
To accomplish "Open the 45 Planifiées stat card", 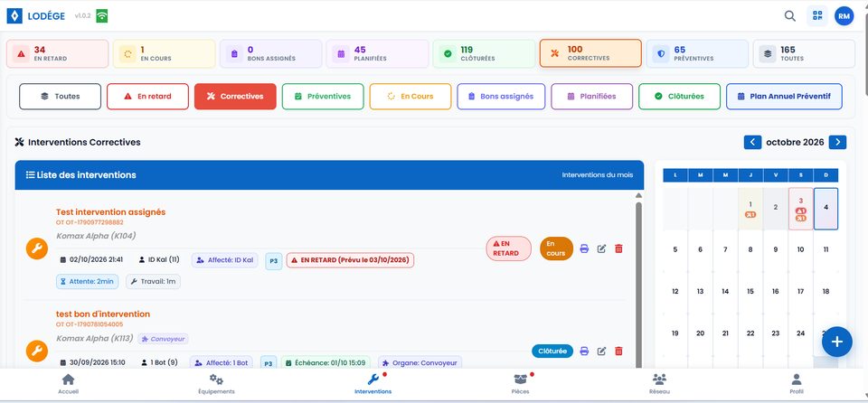I will tap(377, 53).
